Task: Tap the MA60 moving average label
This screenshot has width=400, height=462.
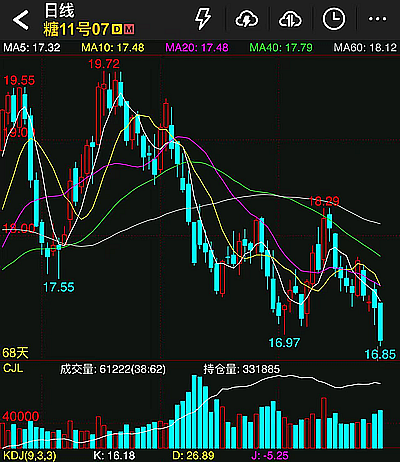Action: 365,47
